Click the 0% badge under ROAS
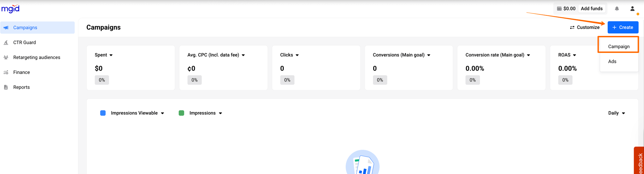Image resolution: width=644 pixels, height=174 pixels. [565, 80]
